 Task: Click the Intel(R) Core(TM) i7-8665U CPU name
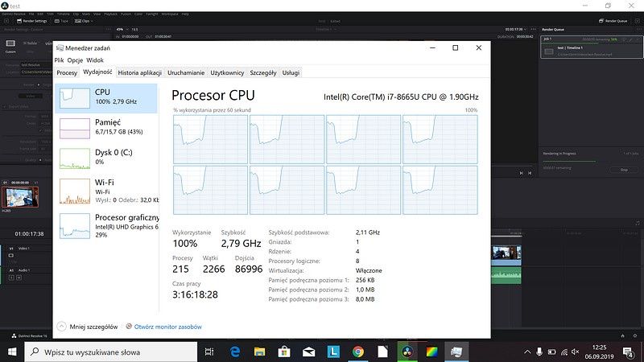(401, 97)
